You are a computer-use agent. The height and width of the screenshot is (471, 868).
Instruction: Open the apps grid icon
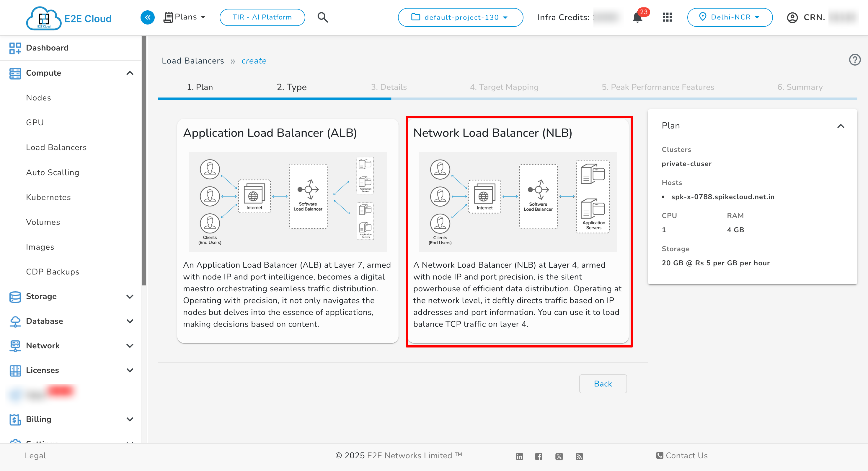(x=667, y=17)
